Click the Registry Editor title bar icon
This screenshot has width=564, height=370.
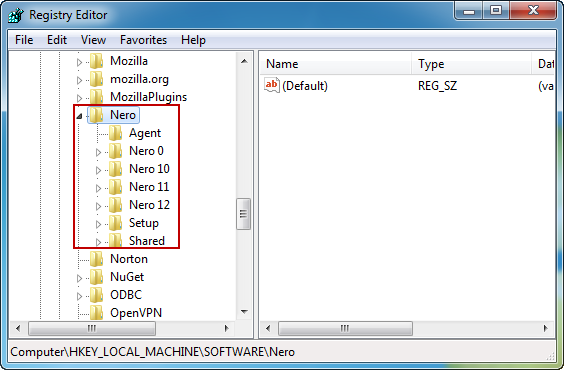click(x=16, y=15)
